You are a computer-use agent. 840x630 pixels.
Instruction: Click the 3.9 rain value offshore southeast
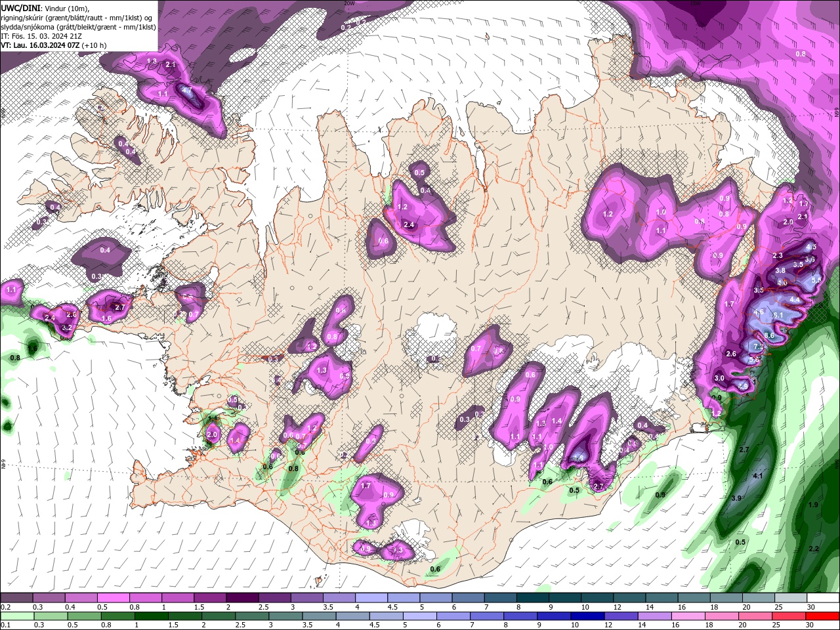pos(736,498)
